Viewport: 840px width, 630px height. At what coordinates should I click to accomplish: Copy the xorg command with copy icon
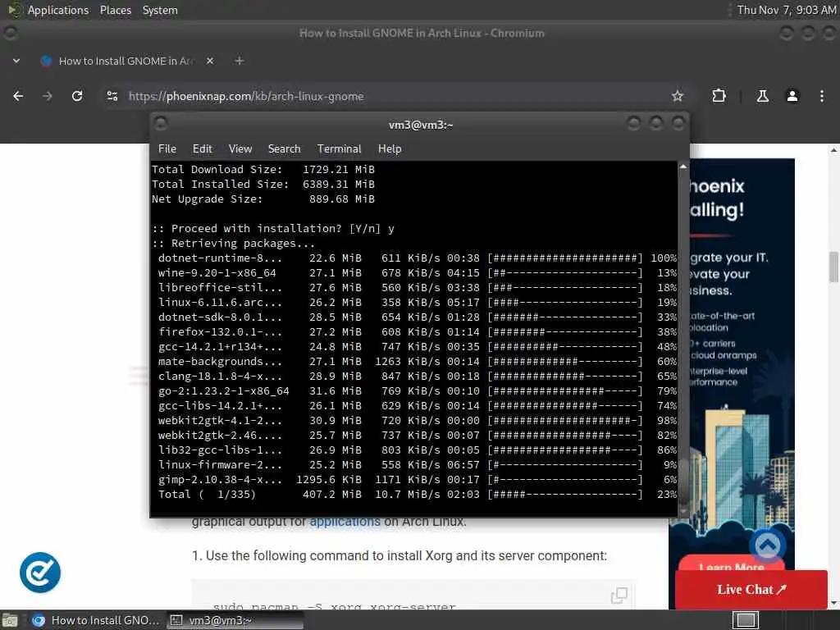coord(619,595)
